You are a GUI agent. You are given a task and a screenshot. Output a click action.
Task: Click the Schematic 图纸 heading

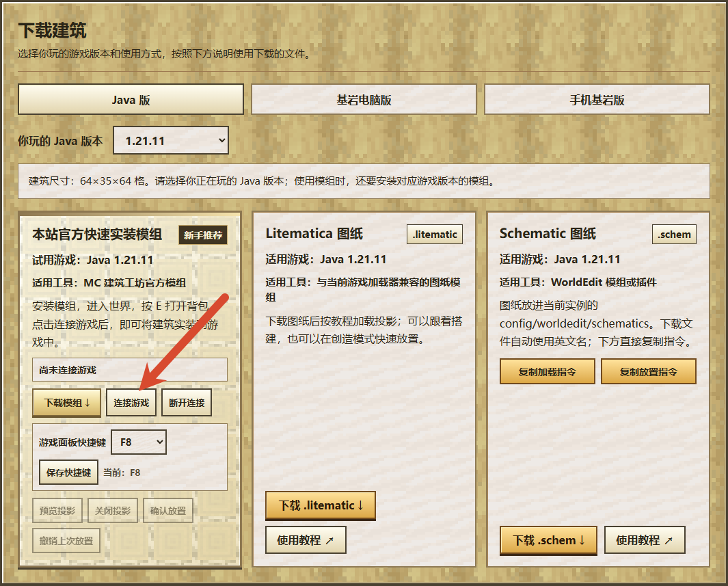(x=548, y=233)
